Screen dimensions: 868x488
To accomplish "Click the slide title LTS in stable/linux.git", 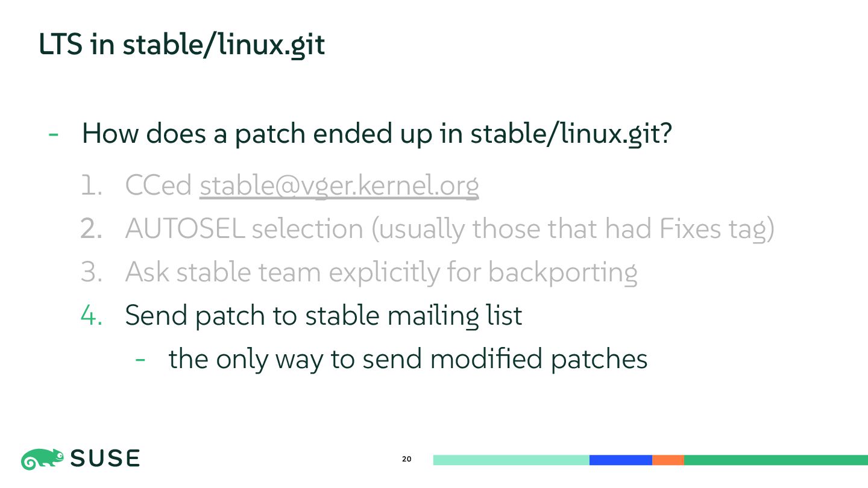I will click(181, 45).
